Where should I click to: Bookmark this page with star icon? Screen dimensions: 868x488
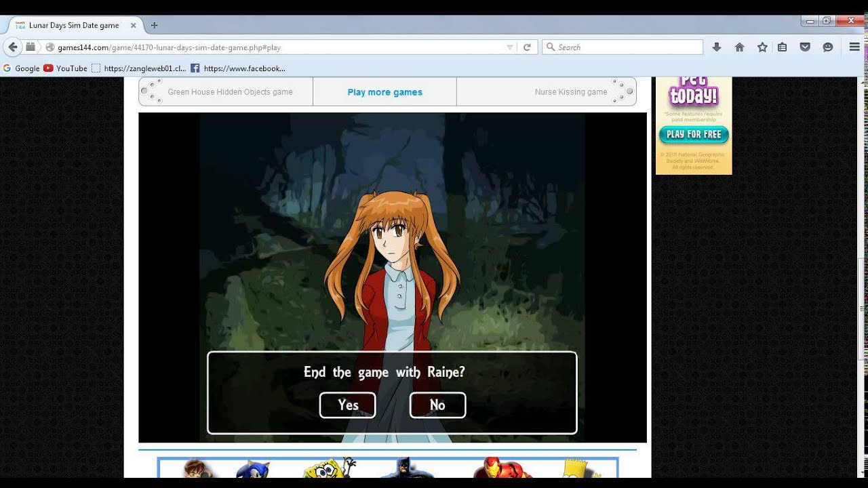(762, 47)
